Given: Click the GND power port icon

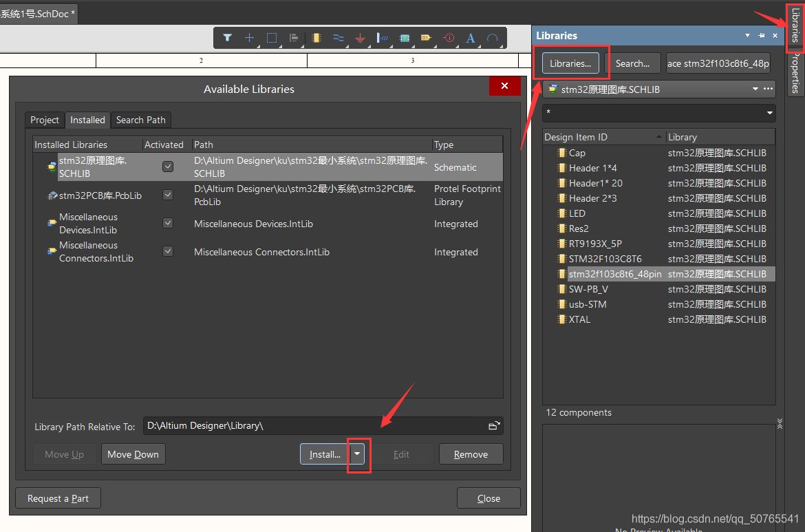Looking at the screenshot, I should (x=361, y=37).
